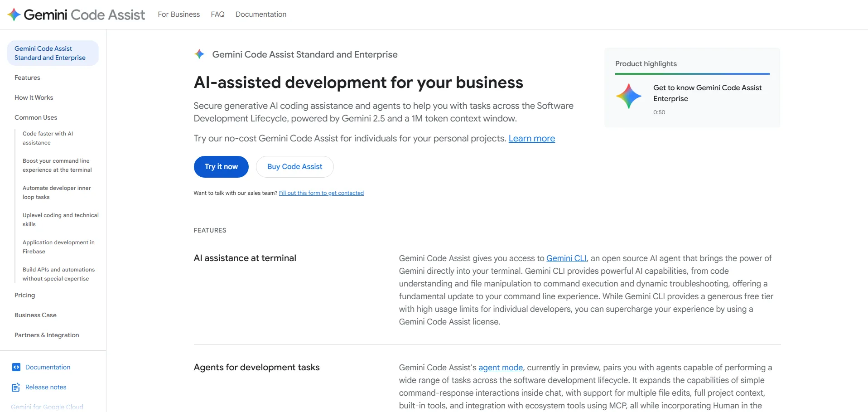Open the sales contact form link
The height and width of the screenshot is (412, 868).
click(321, 193)
